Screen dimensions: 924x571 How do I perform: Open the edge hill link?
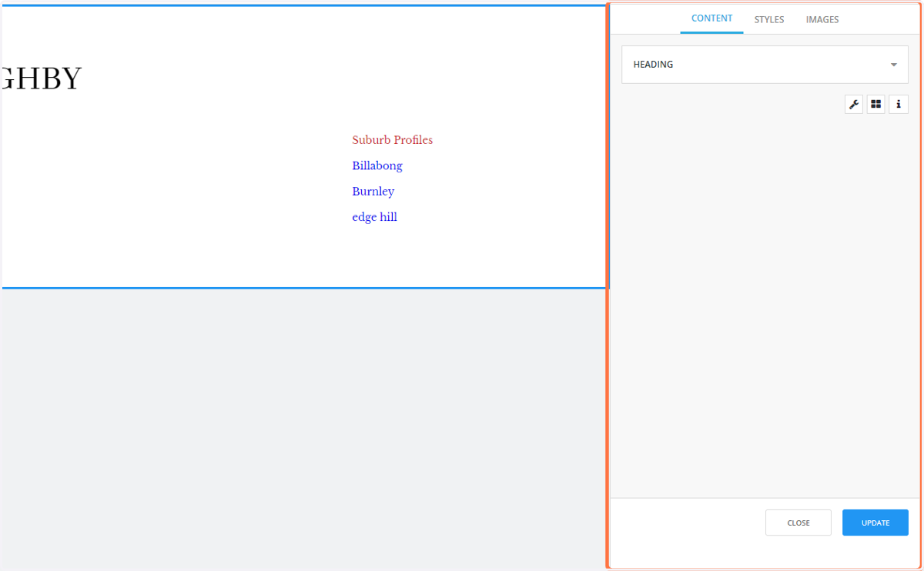coord(375,217)
